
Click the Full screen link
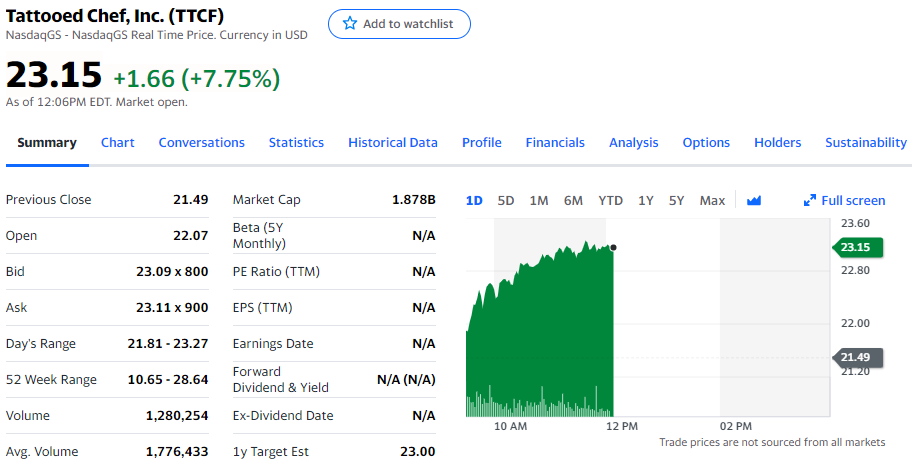(844, 201)
